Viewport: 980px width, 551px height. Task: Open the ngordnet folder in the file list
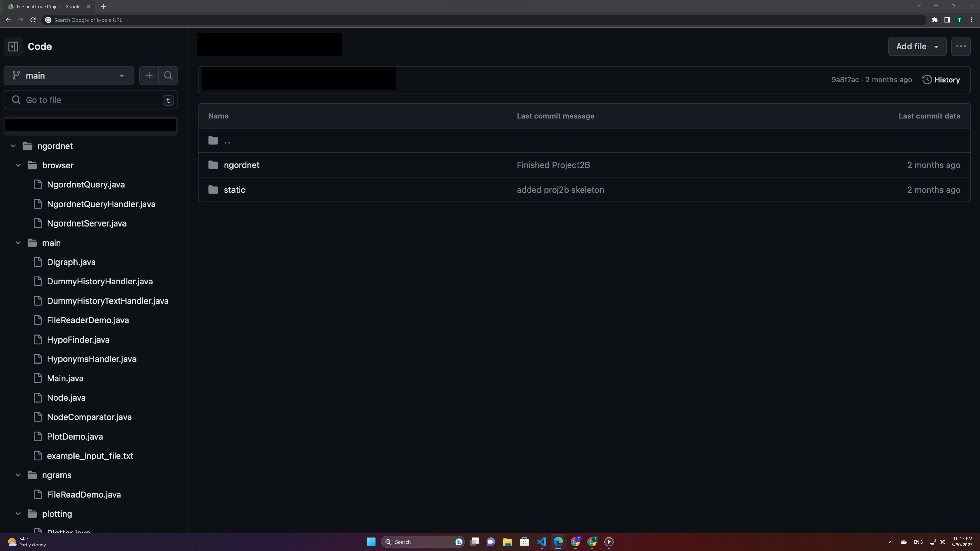pos(241,165)
